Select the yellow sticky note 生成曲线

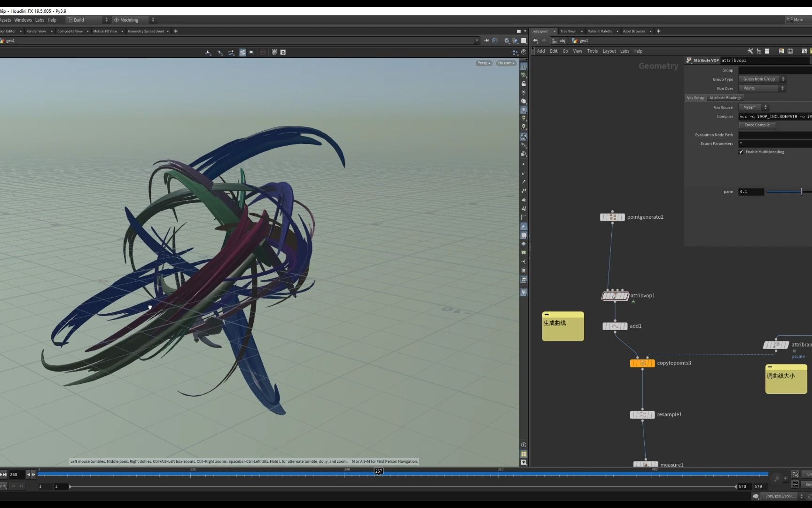563,326
